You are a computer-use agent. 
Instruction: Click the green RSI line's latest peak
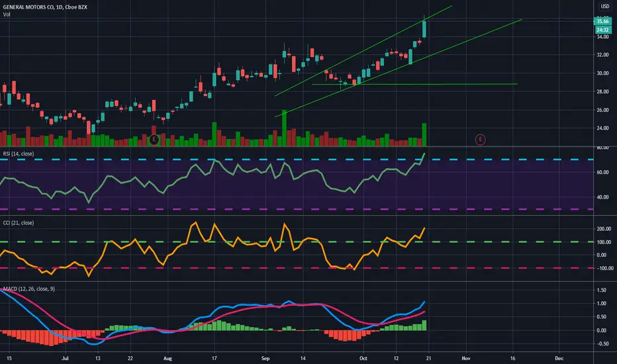tap(424, 153)
